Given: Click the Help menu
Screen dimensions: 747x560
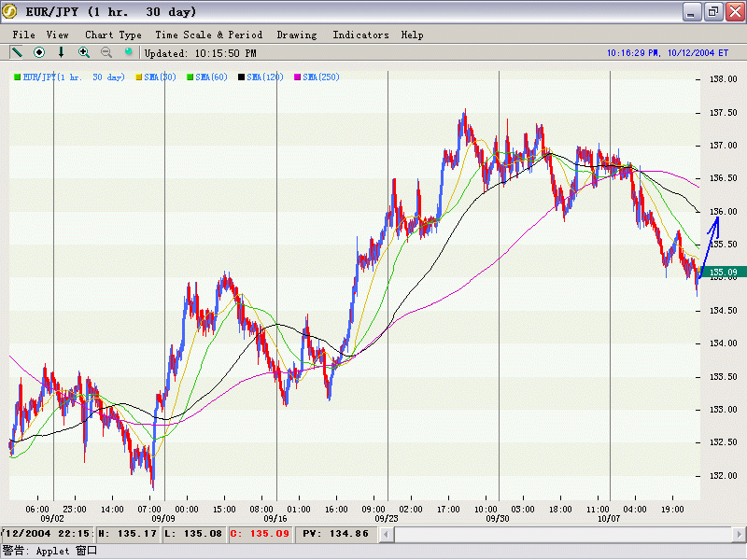Looking at the screenshot, I should [412, 35].
